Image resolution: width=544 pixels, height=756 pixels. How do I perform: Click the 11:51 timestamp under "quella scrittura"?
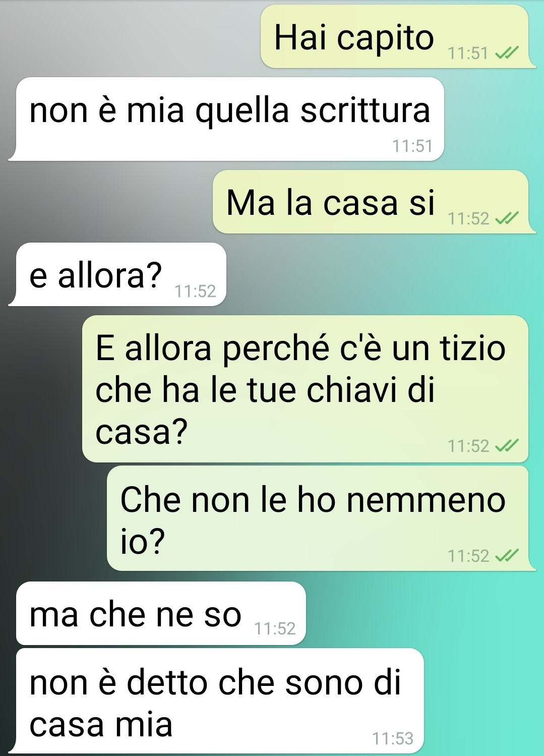[412, 146]
